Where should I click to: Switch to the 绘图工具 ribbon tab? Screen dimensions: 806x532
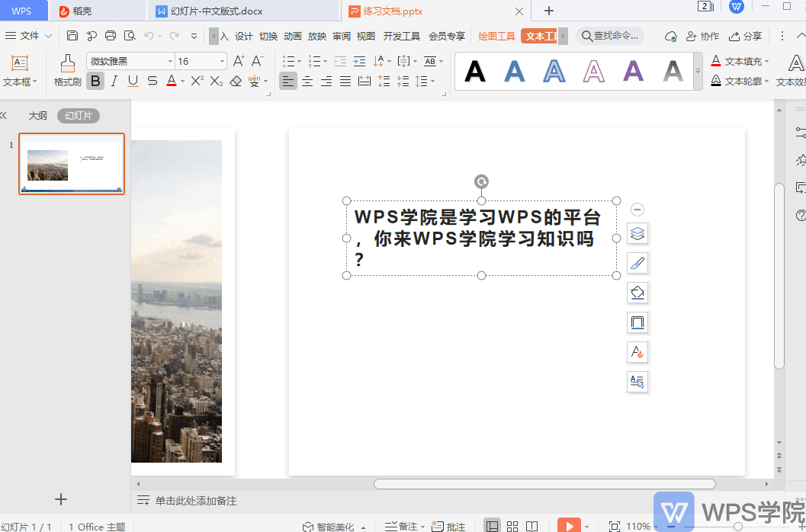496,37
